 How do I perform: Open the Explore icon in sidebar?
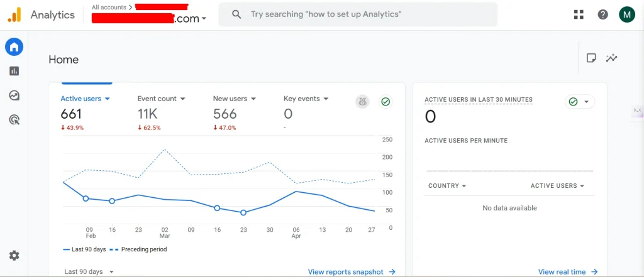pyautogui.click(x=14, y=95)
